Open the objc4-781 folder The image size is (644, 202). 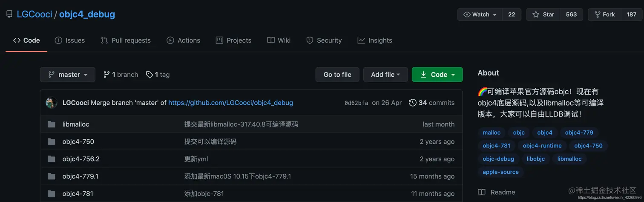pos(78,193)
